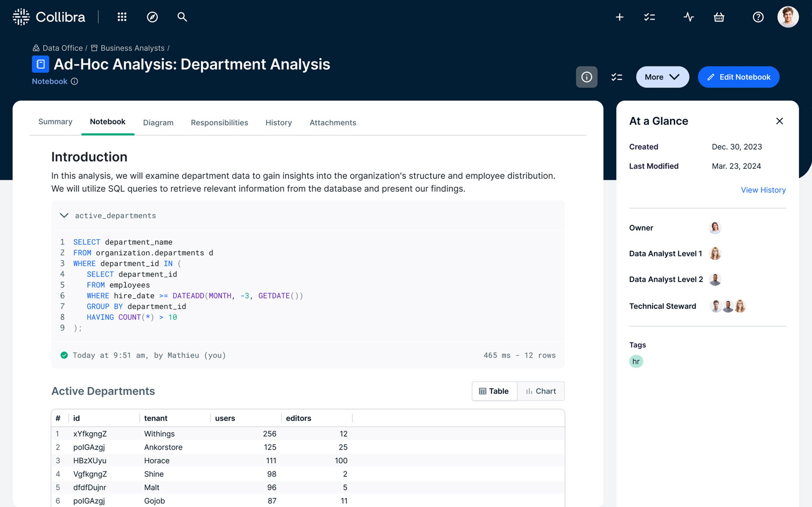This screenshot has width=812, height=507.
Task: Click the hr tag chip
Action: (636, 361)
